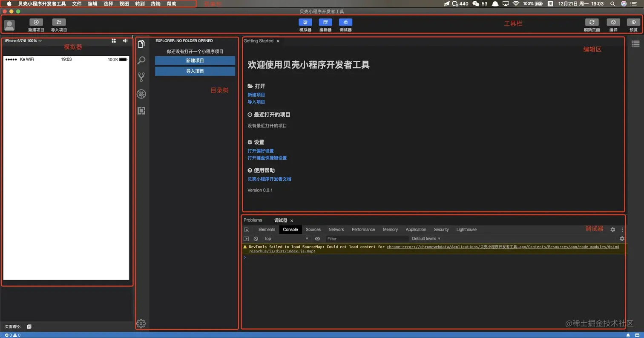Open the 贝壳小程序开发者文档 link
This screenshot has width=644, height=338.
[x=270, y=179]
